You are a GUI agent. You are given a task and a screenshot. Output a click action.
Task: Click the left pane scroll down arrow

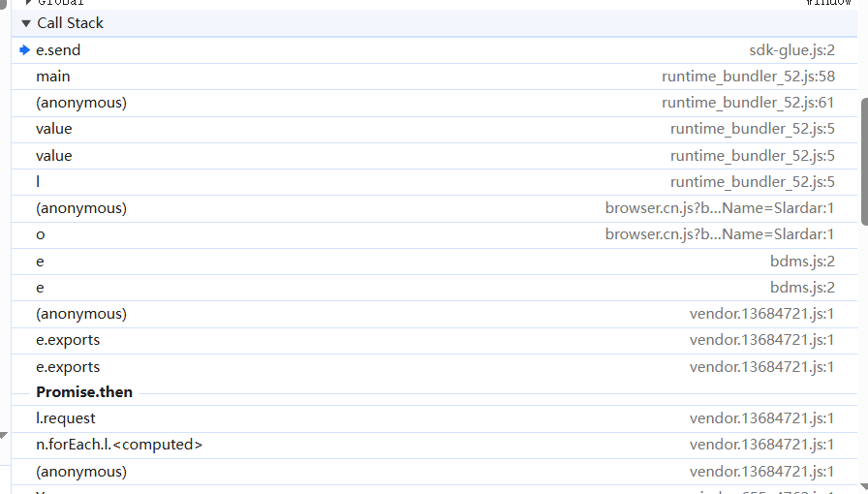[x=3, y=436]
